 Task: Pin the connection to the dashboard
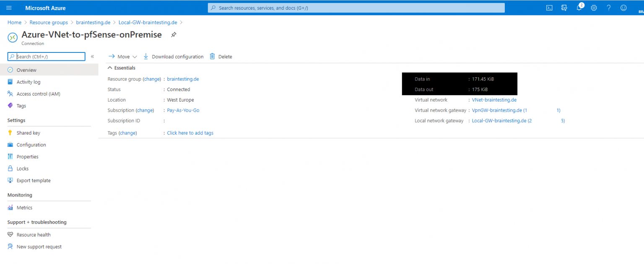click(x=174, y=35)
